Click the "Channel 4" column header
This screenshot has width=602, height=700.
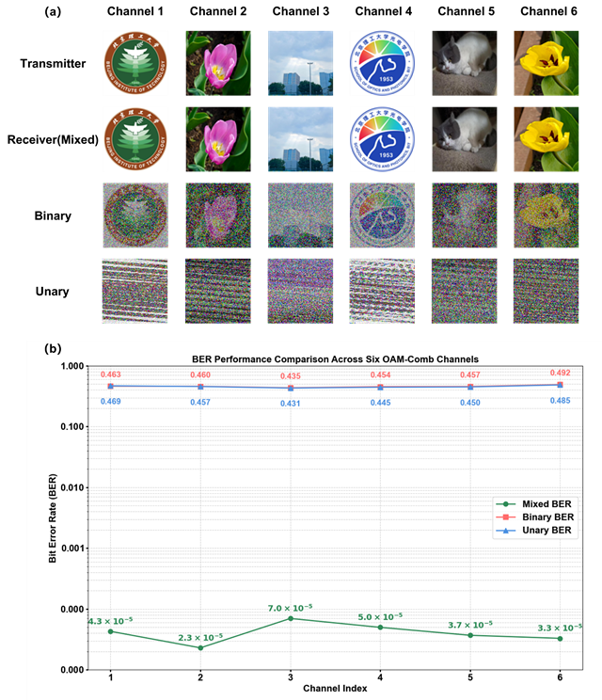pos(384,11)
